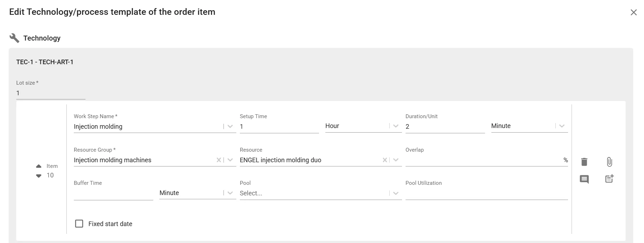Viewport: 644px width, 243px height.
Task: Clear the ENGEL injection molding duo resource
Action: 385,160
